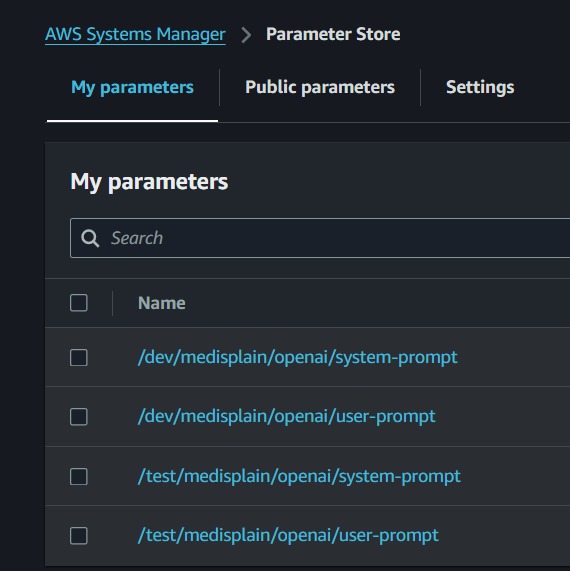Toggle the select-all checkbox beside Name

tap(79, 303)
